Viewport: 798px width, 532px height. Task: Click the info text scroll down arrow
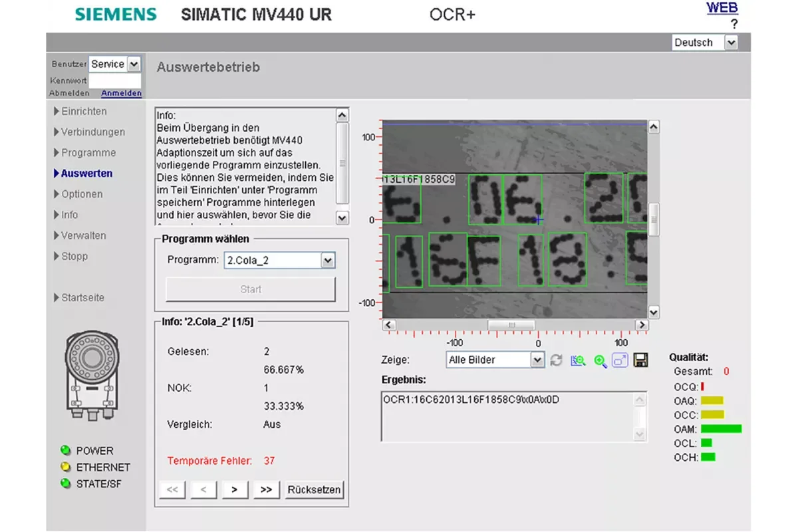point(342,217)
